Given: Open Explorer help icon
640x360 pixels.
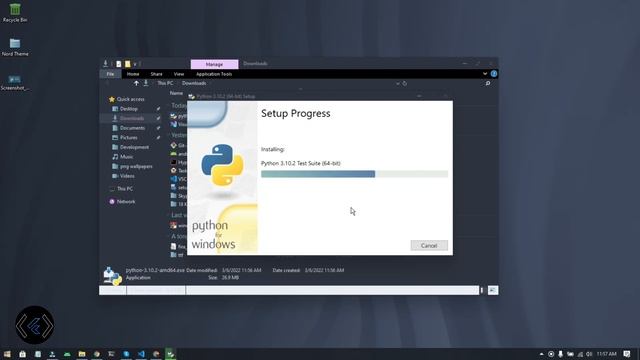Looking at the screenshot, I should click(494, 74).
